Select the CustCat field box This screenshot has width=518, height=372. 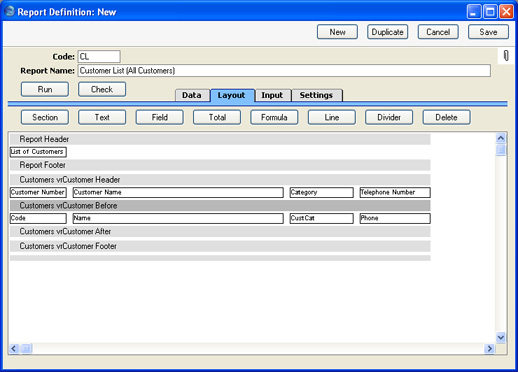pos(322,218)
